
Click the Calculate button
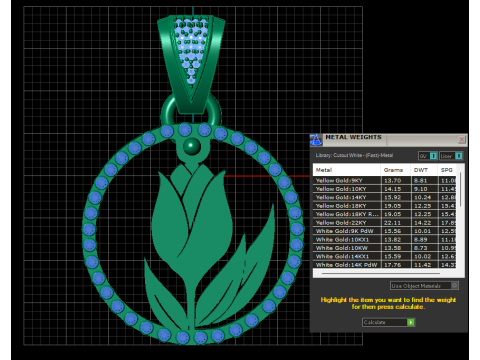(388, 322)
